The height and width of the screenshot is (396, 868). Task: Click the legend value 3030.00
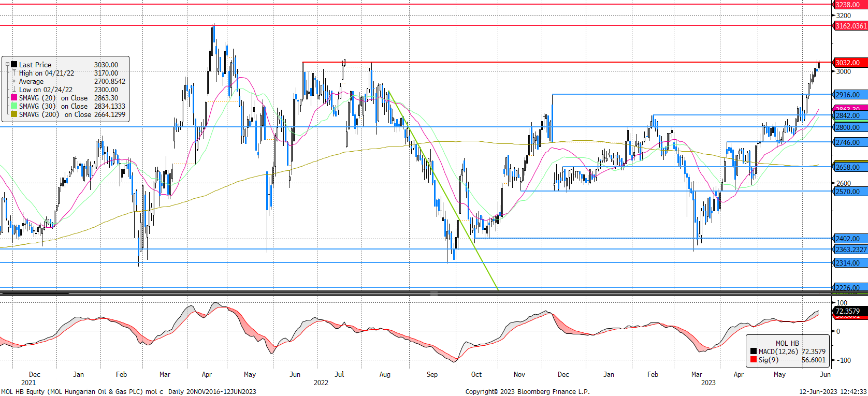106,65
